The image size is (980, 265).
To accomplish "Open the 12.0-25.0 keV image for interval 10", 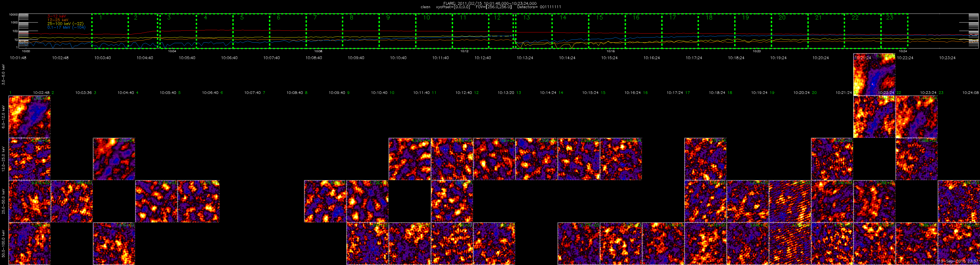I will point(409,159).
